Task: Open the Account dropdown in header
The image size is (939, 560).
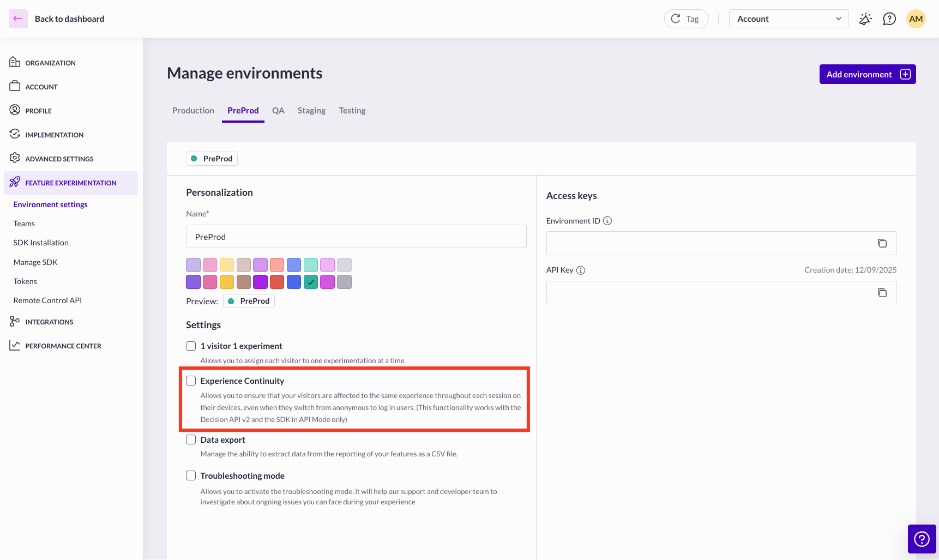Action: [788, 19]
